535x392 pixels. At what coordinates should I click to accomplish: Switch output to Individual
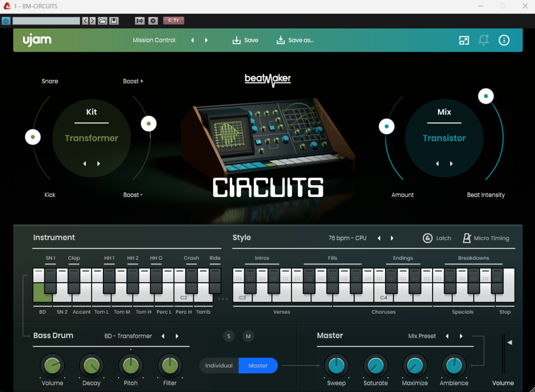click(219, 365)
